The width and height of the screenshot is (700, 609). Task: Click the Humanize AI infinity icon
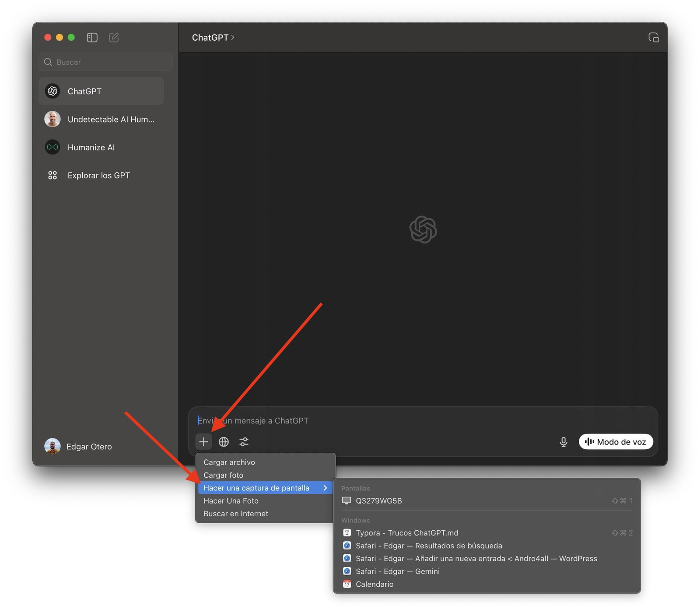[52, 147]
